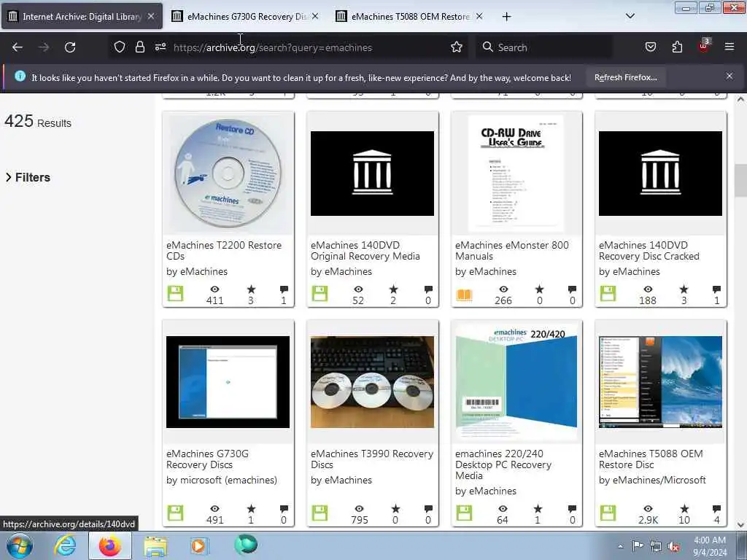The height and width of the screenshot is (560, 747).
Task: Click the favorites star icon on T5088 OEM Restore card
Action: pos(684,508)
